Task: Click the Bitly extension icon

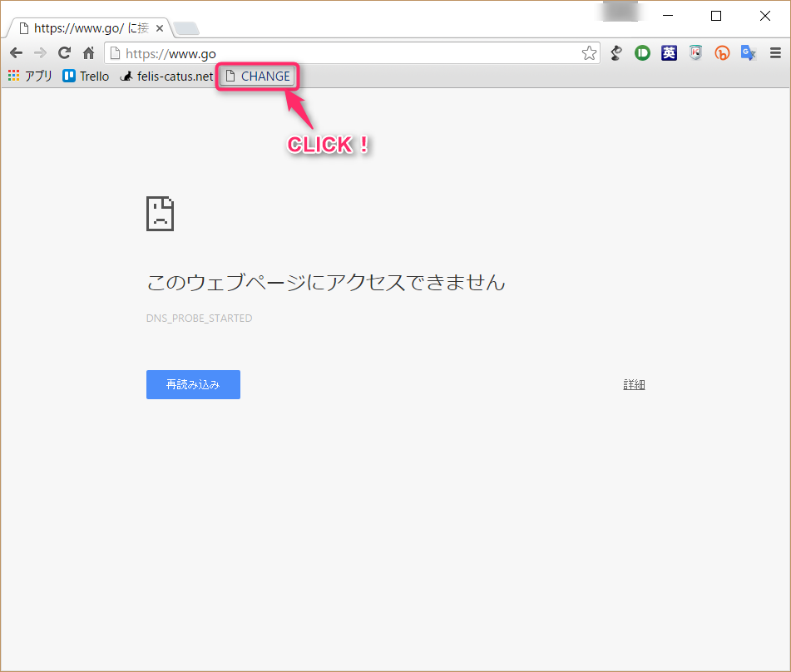Action: click(x=722, y=52)
